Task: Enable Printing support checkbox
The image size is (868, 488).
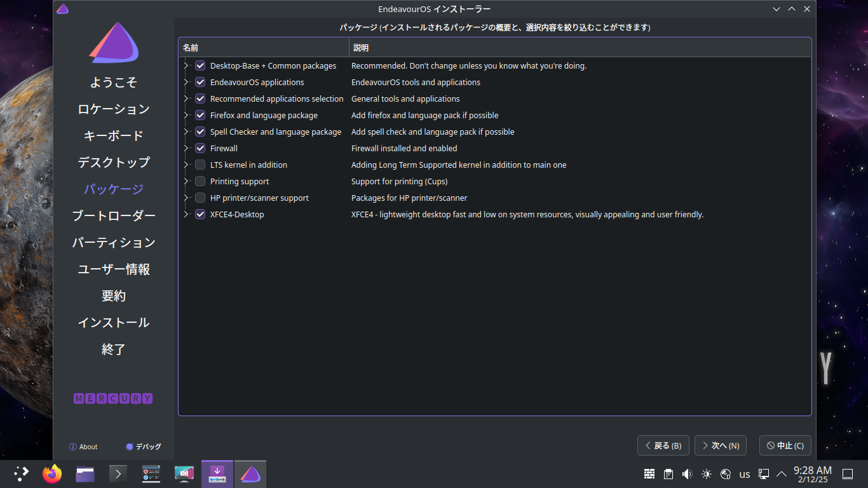Action: coord(200,181)
